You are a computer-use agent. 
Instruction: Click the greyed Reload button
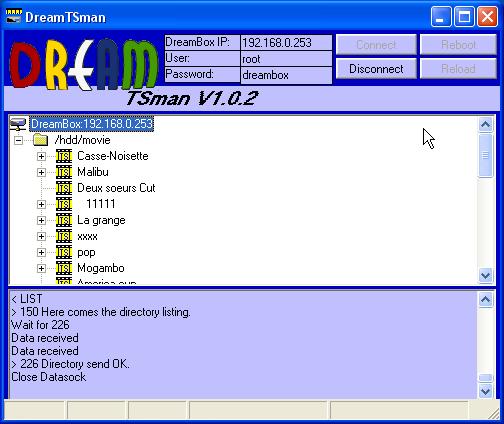[458, 69]
